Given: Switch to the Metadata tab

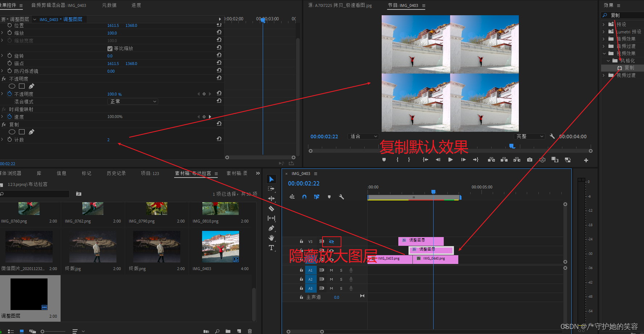Looking at the screenshot, I should pyautogui.click(x=109, y=5).
